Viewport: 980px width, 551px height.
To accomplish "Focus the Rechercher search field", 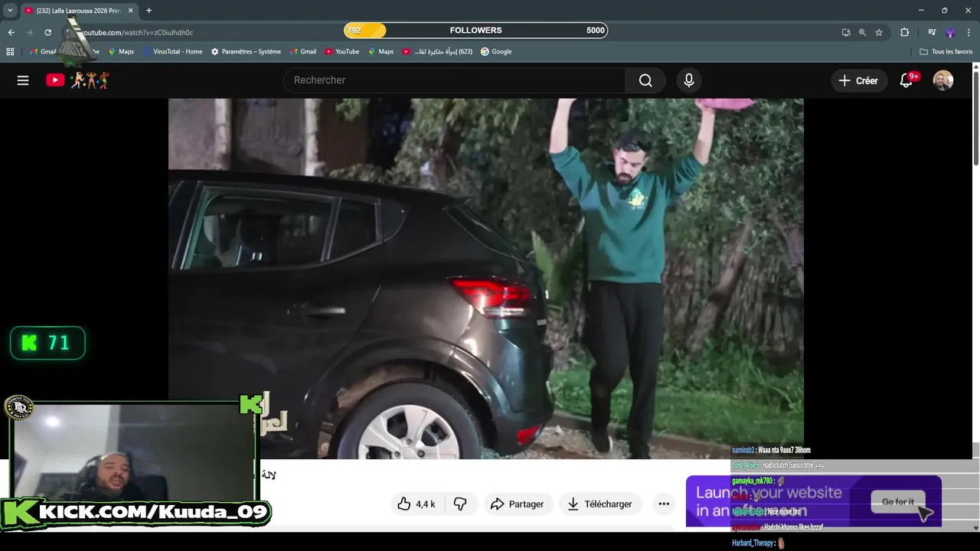I will coord(455,80).
